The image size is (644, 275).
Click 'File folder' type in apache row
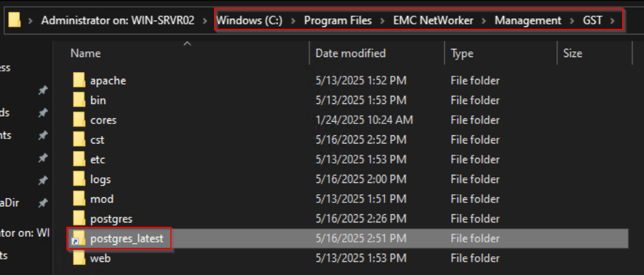475,81
